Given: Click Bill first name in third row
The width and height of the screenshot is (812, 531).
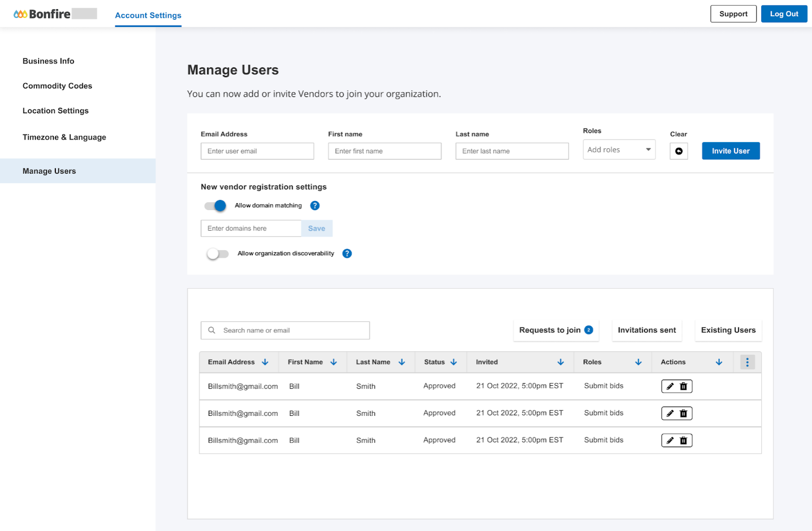Looking at the screenshot, I should tap(295, 440).
